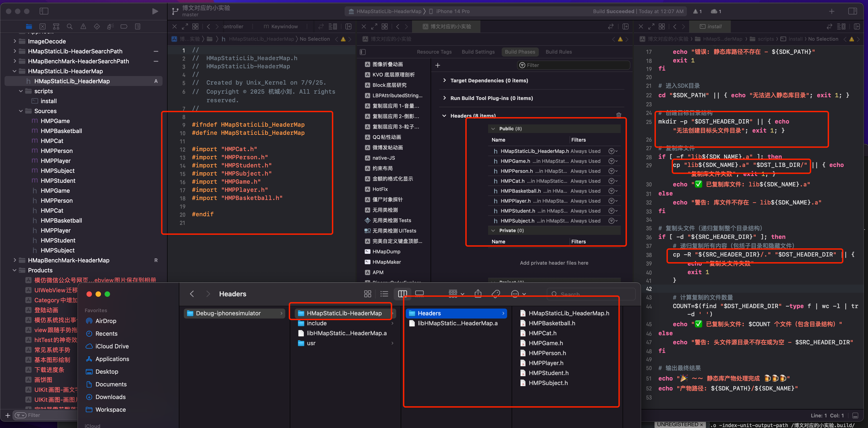
Task: Run the build with the play button
Action: [x=155, y=11]
